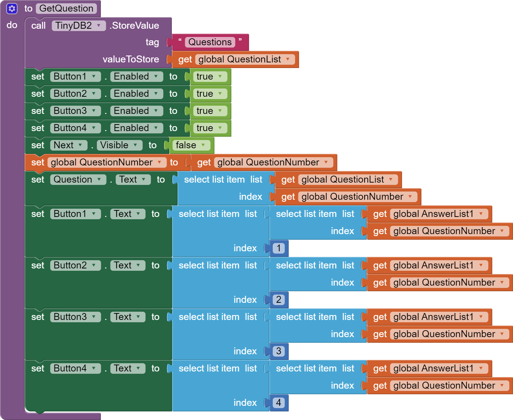Click the gear mutator icon on GetQuestion procedure
Screen dimensions: 513x420
pos(12,9)
